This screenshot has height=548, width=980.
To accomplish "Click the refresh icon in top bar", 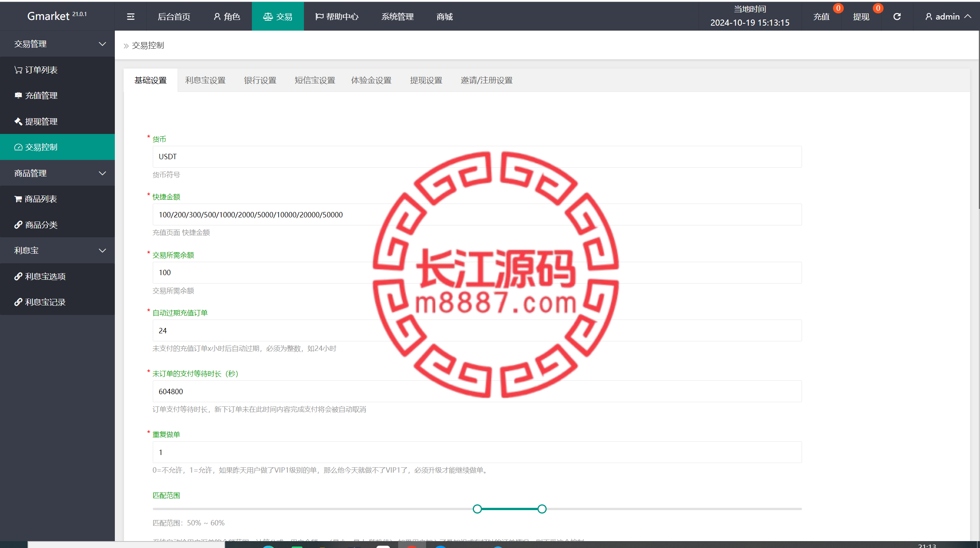I will (x=897, y=16).
